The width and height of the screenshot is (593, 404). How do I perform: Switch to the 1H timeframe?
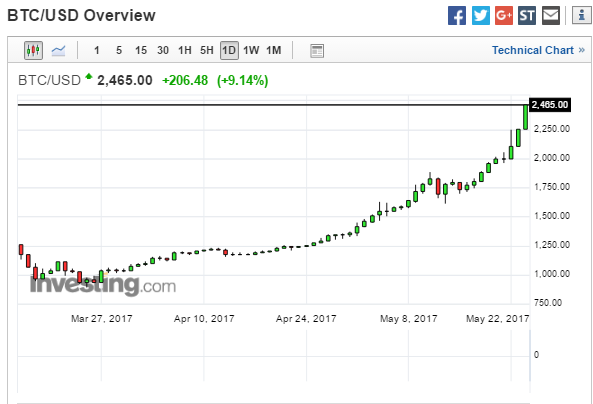185,50
